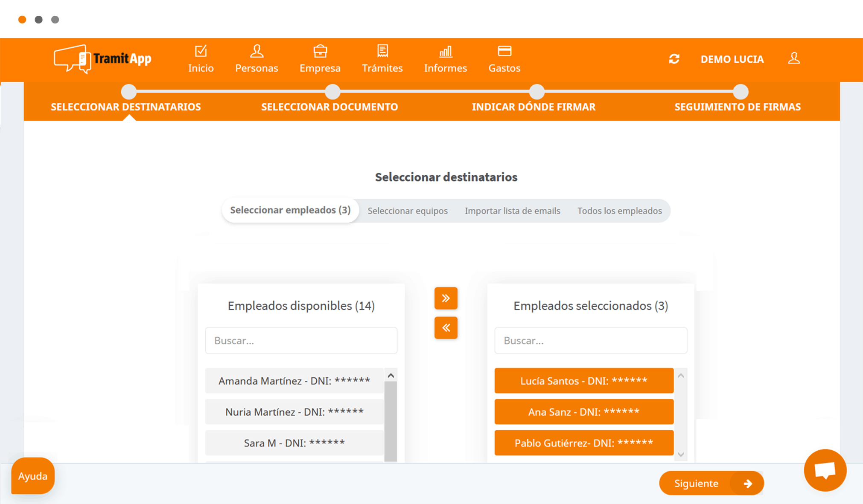
Task: Click the TramitApp logo
Action: tap(102, 59)
